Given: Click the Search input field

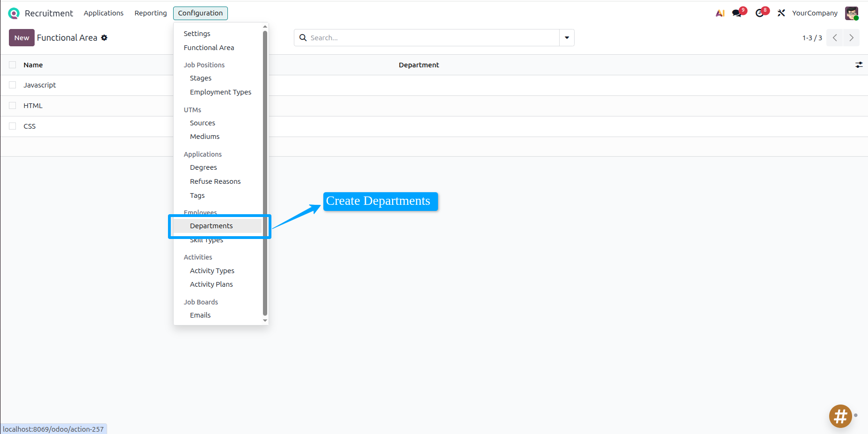Looking at the screenshot, I should [433, 38].
